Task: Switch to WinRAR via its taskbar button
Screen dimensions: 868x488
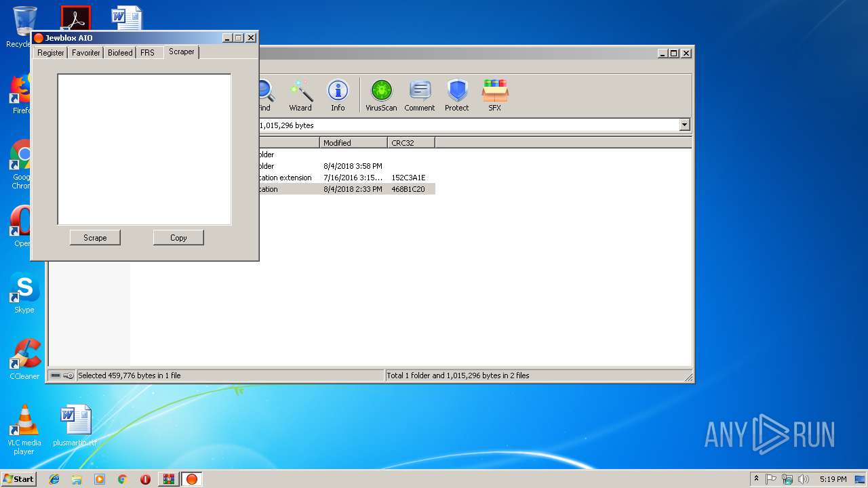Action: click(168, 479)
